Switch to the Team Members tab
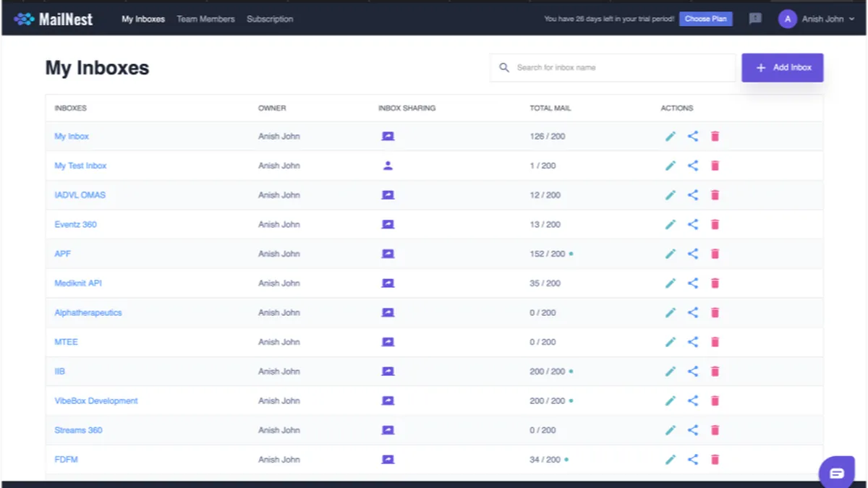This screenshot has width=868, height=488. (x=205, y=19)
